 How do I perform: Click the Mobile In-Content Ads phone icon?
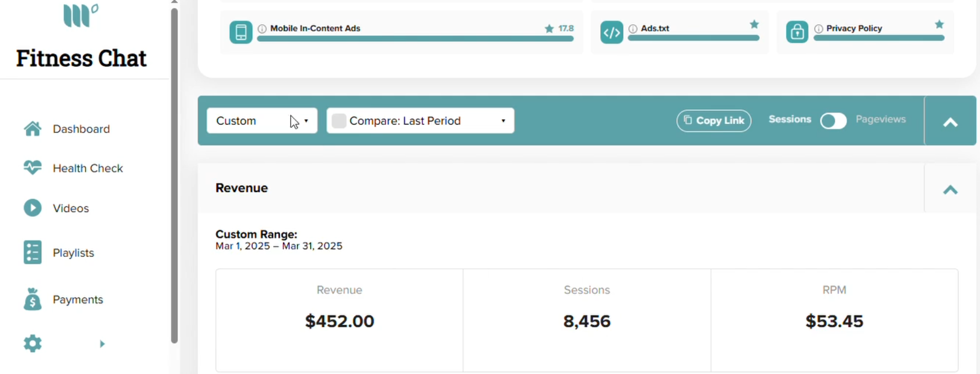click(241, 32)
